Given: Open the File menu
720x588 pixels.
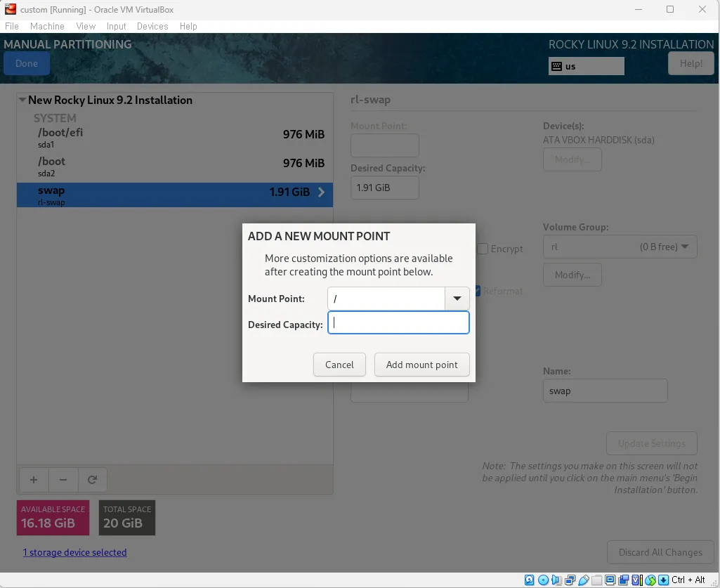Looking at the screenshot, I should pos(11,26).
